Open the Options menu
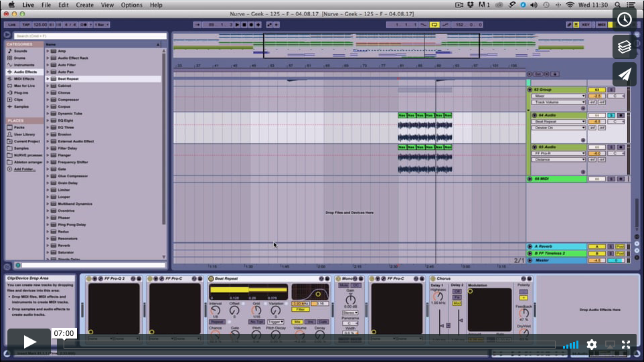The image size is (644, 362). pos(131,5)
